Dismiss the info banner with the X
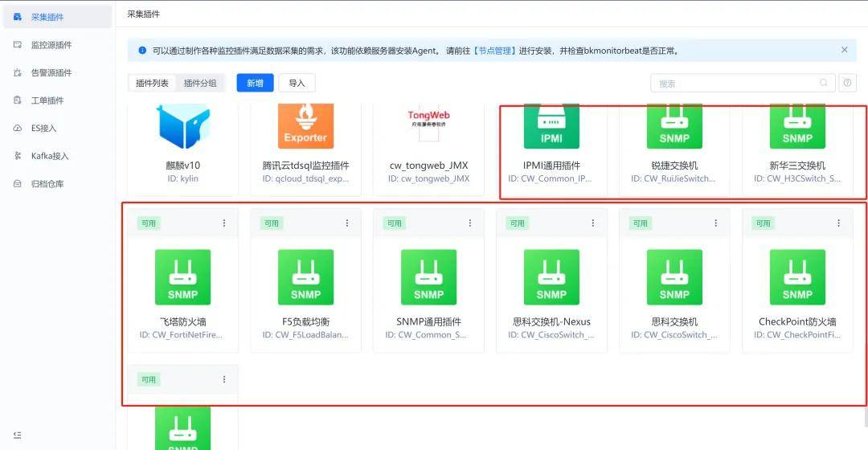The image size is (868, 450). click(844, 50)
